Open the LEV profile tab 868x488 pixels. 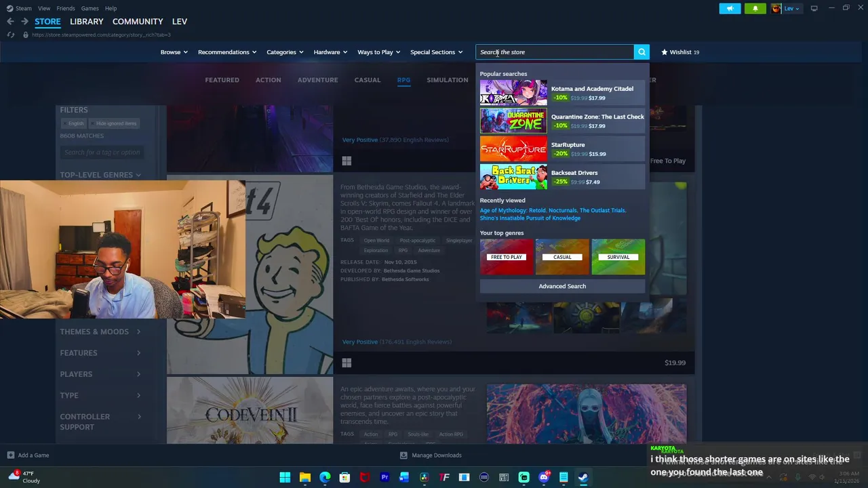(180, 22)
